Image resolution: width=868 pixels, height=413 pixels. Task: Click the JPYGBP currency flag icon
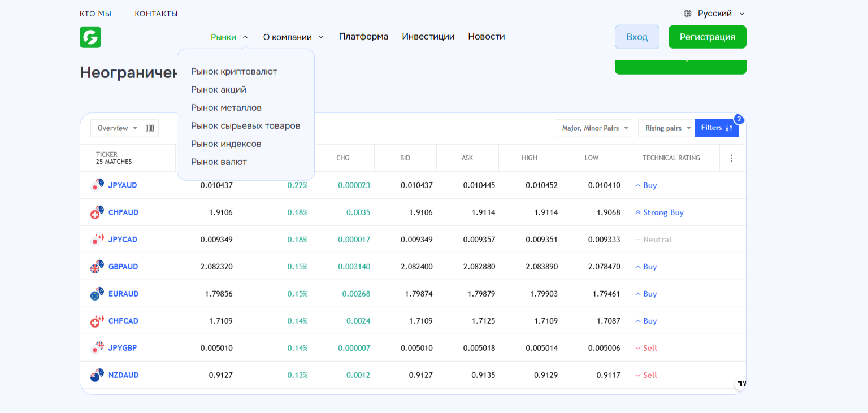pos(97,348)
